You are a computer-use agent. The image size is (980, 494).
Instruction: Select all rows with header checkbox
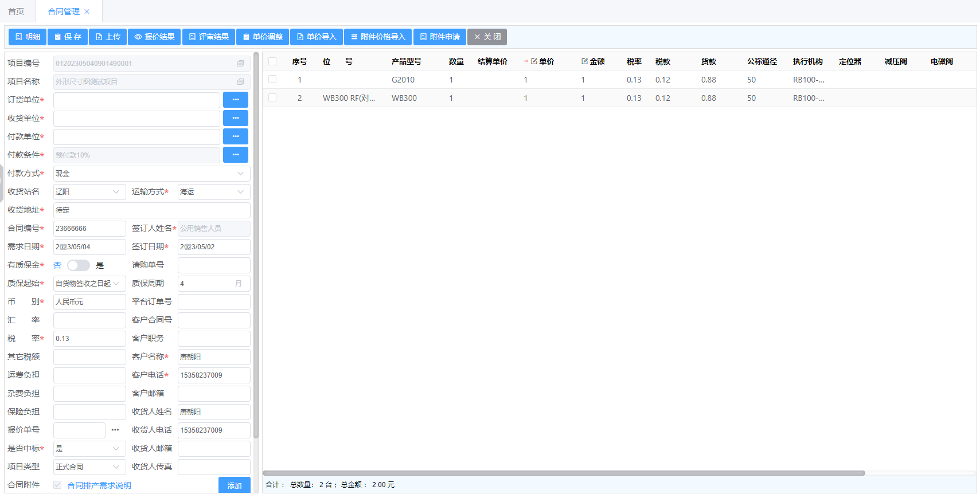pyautogui.click(x=272, y=61)
